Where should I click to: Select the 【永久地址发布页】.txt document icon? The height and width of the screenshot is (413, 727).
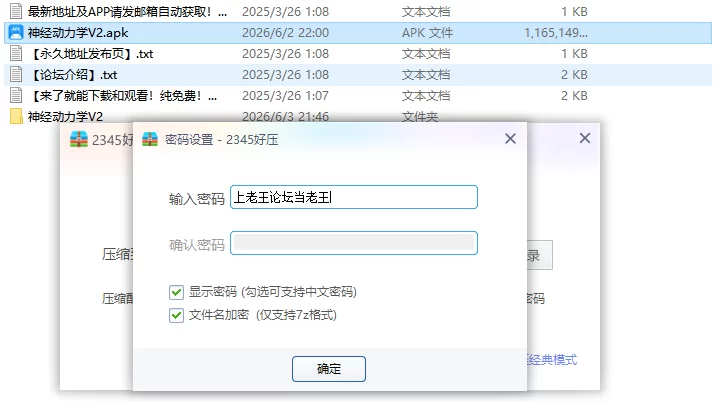click(x=16, y=54)
